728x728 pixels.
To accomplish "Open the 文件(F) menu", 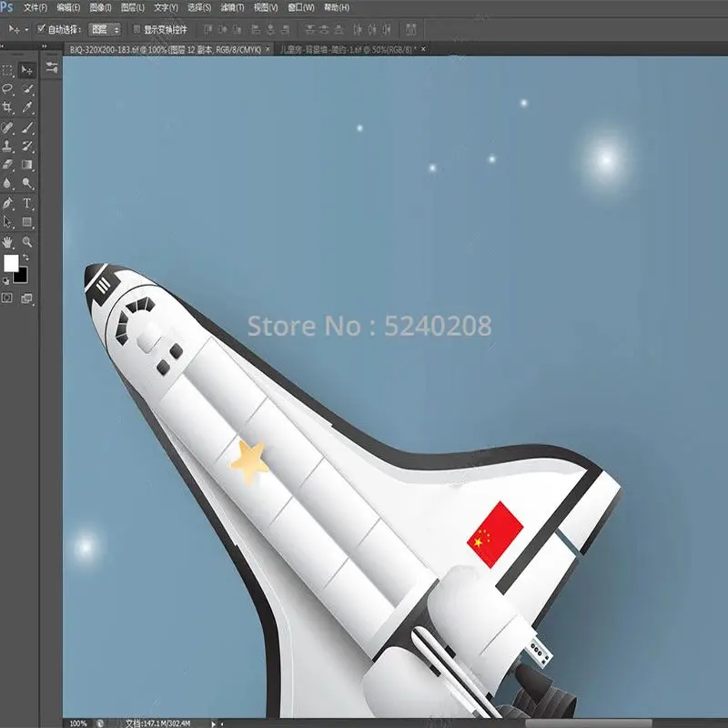I will (35, 7).
